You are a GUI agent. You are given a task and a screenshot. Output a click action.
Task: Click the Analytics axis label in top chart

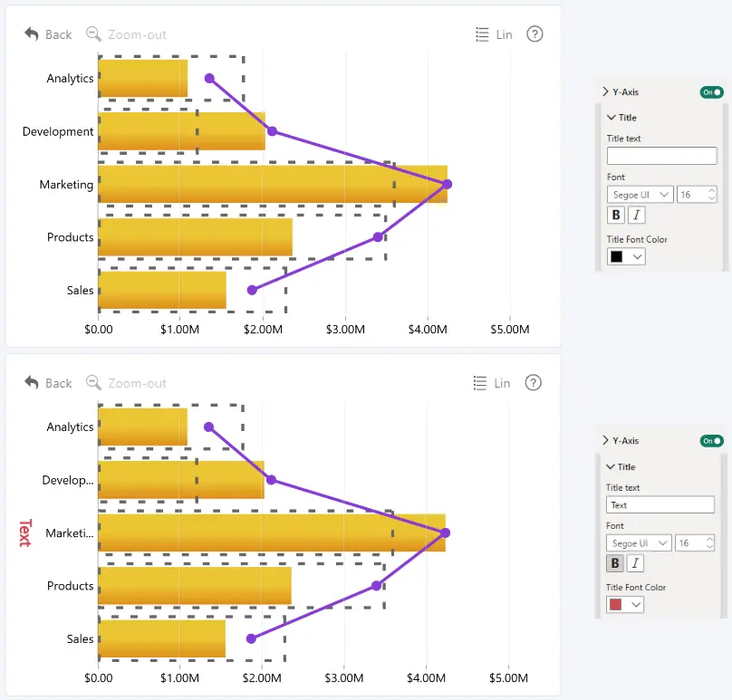[70, 79]
